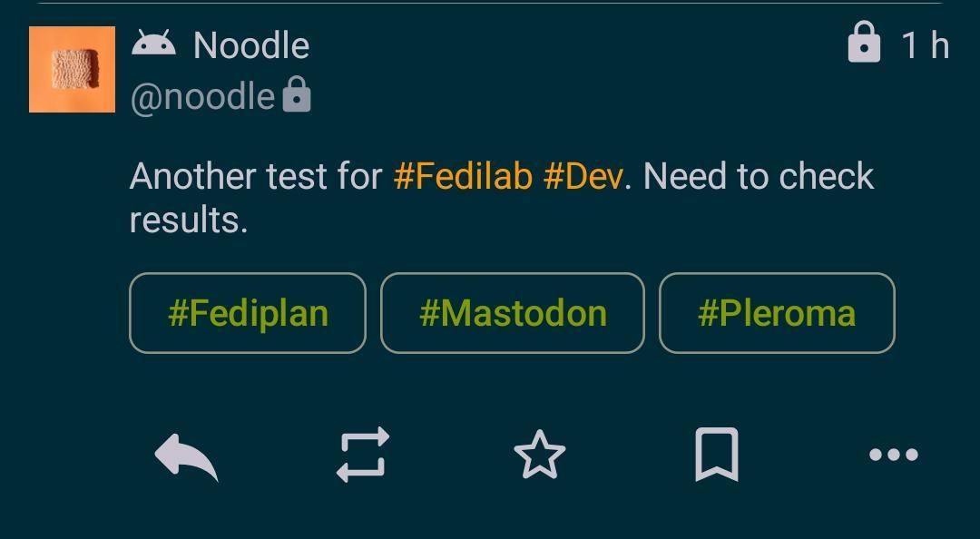Click the locked-account padlock next to @noodle
The image size is (980, 539).
pyautogui.click(x=297, y=94)
